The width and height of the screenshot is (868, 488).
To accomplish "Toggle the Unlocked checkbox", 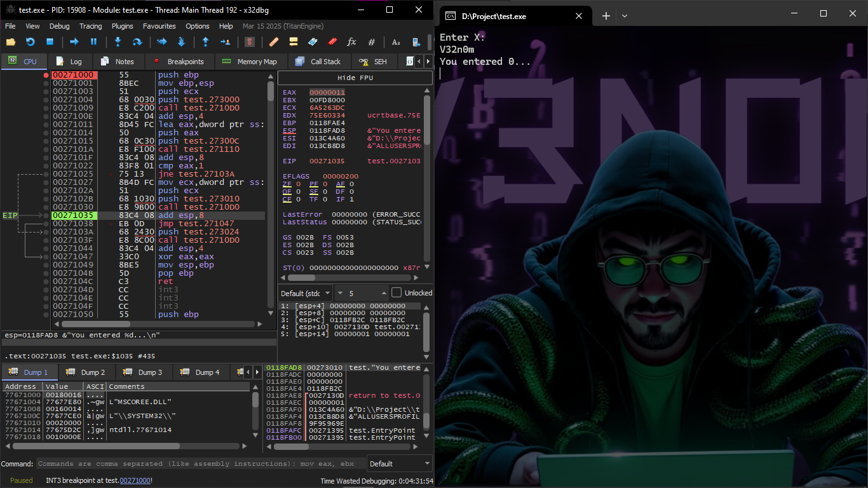I will (x=397, y=293).
